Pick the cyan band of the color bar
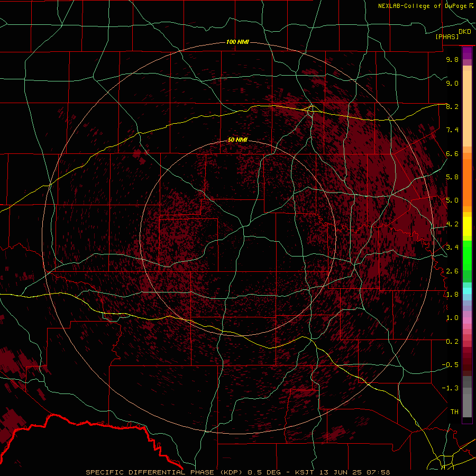 pos(467,291)
